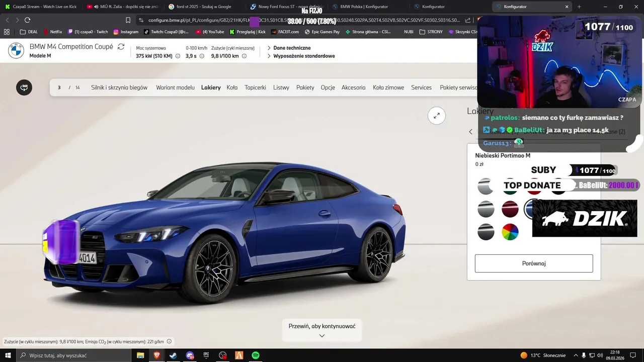Click Przewiń, aby kontynuować
Image resolution: width=644 pixels, height=362 pixels.
tap(322, 326)
